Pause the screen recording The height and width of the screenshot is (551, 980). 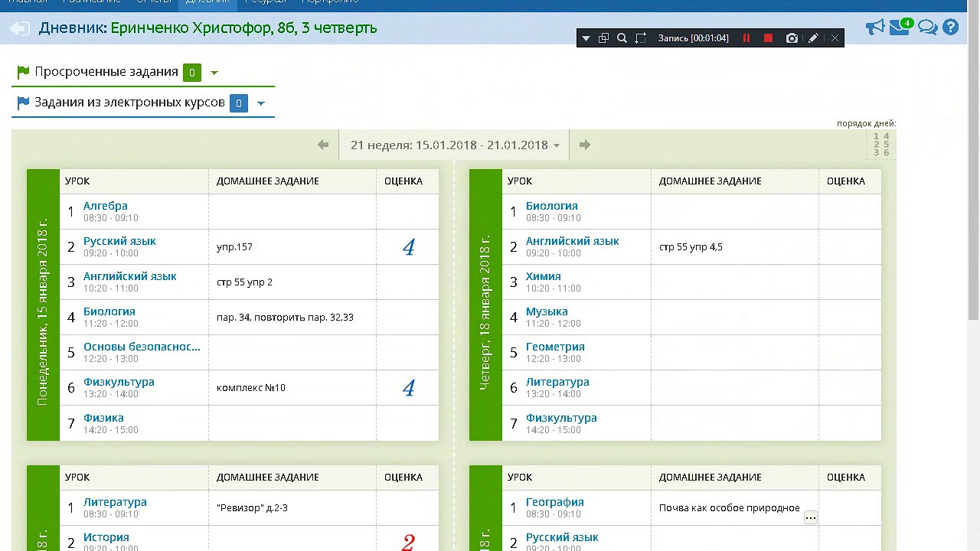click(x=746, y=38)
